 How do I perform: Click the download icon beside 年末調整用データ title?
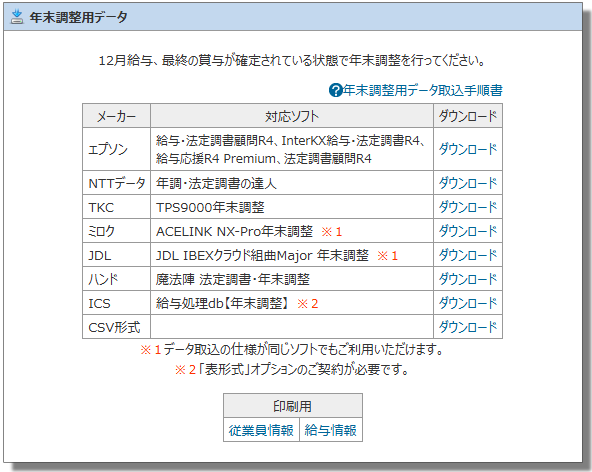[17, 17]
